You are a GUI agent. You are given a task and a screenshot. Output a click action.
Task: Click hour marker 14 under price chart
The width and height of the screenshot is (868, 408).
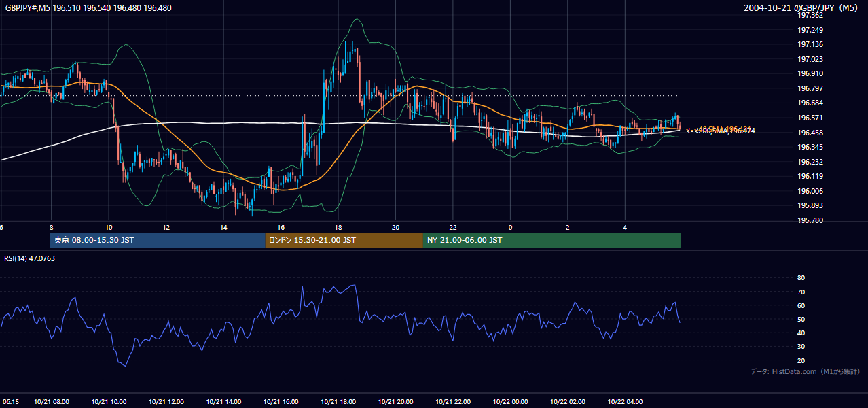[x=223, y=227]
